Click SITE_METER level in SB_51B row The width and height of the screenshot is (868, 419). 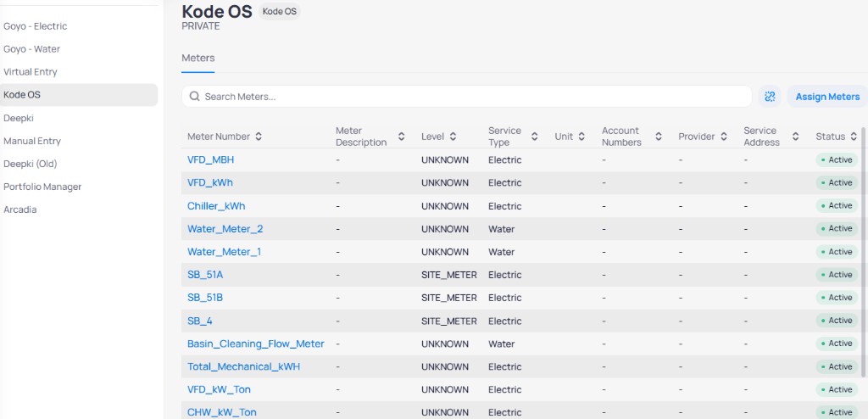pyautogui.click(x=449, y=298)
